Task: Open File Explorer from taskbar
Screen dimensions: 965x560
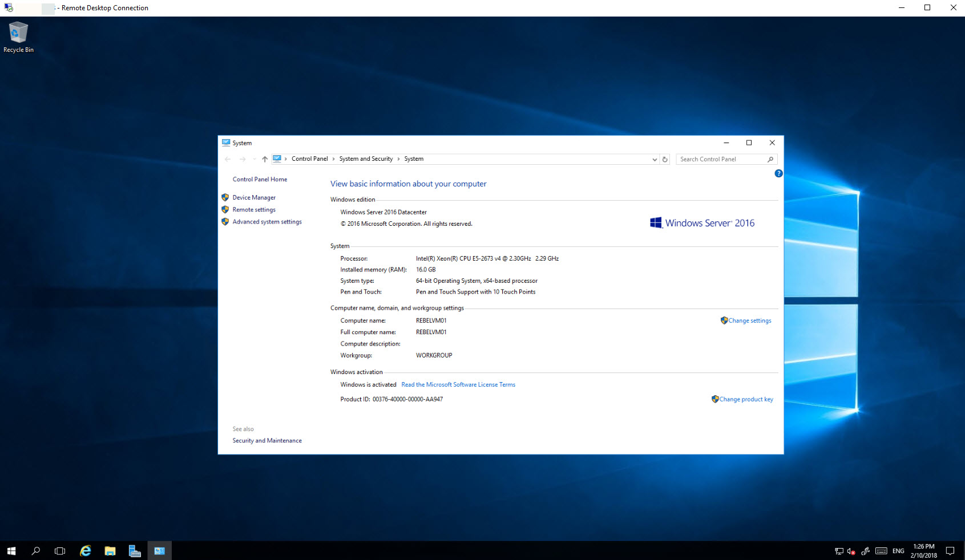Action: click(110, 551)
